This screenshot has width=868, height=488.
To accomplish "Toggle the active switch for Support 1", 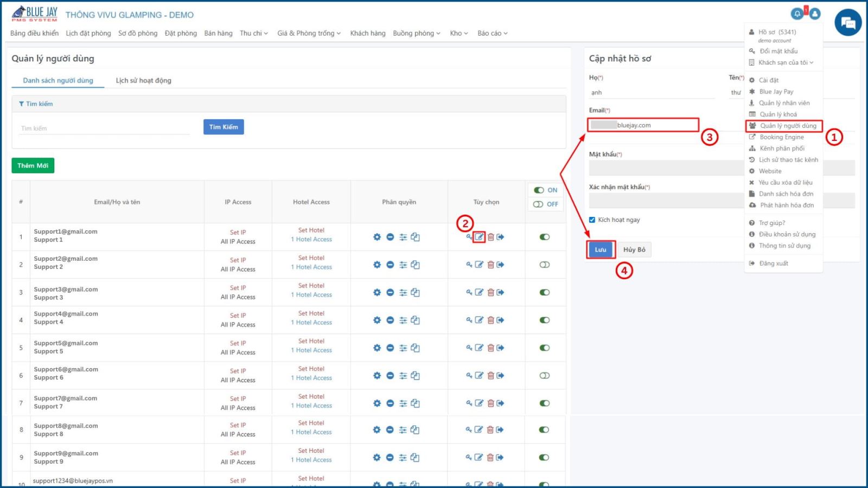I will (545, 237).
